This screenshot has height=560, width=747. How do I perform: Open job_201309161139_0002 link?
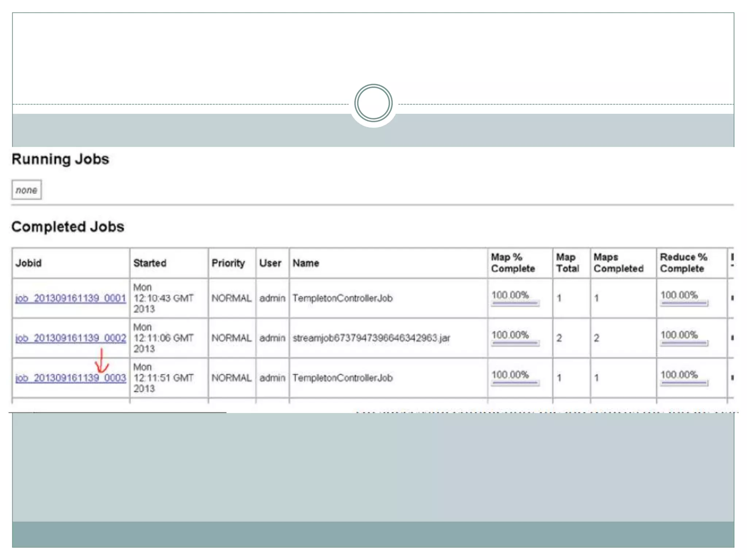[70, 338]
